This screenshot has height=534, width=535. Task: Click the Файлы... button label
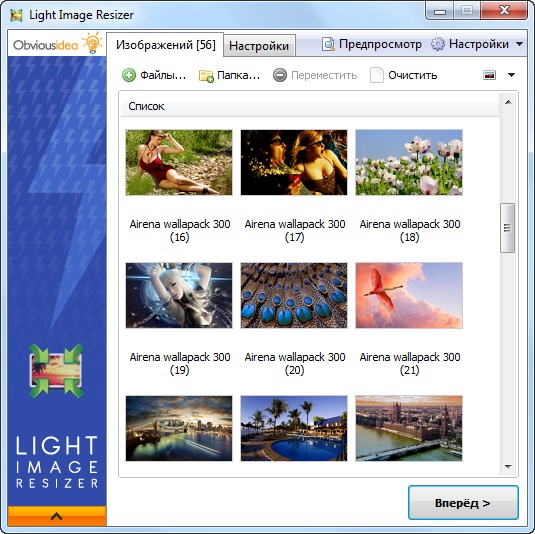(163, 75)
